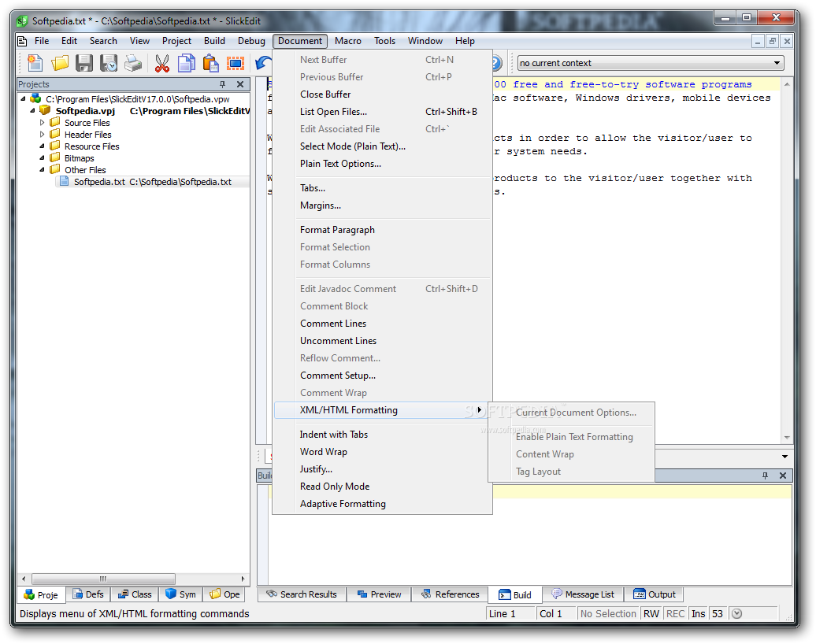Toggle Ins insert mode indicator

pyautogui.click(x=698, y=614)
